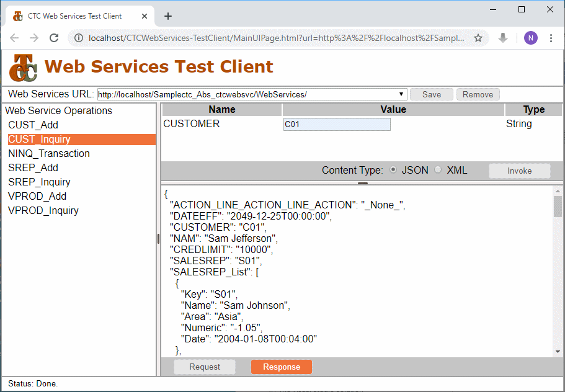This screenshot has width=565, height=392.
Task: Click the "ACTION_LINE_ACTION_LINE_ACTION" response line
Action: click(288, 205)
